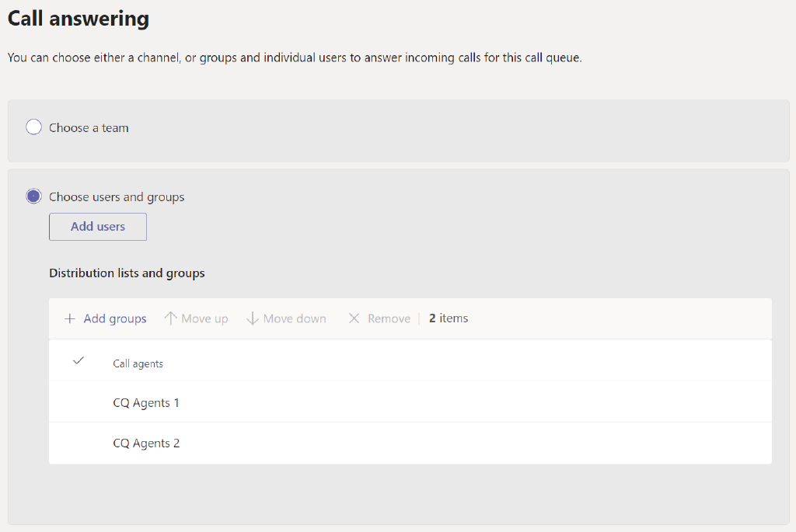Select the CQ Agents 2 group

click(146, 443)
